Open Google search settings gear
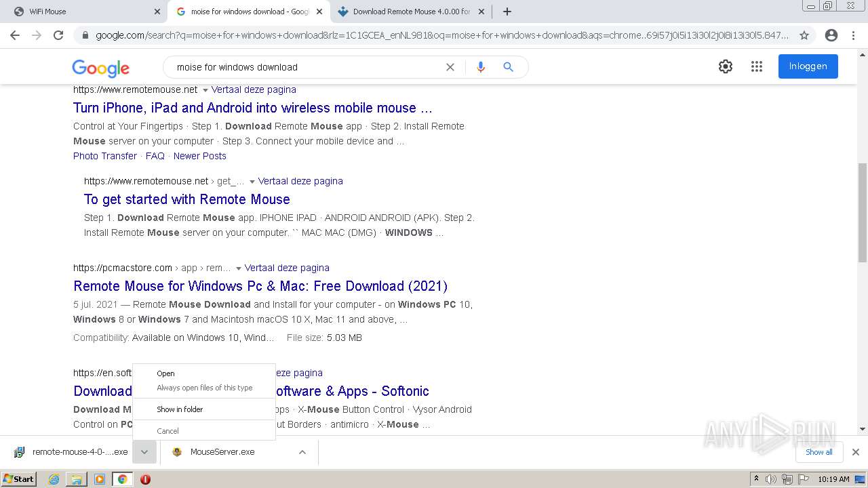The image size is (868, 488). point(726,66)
